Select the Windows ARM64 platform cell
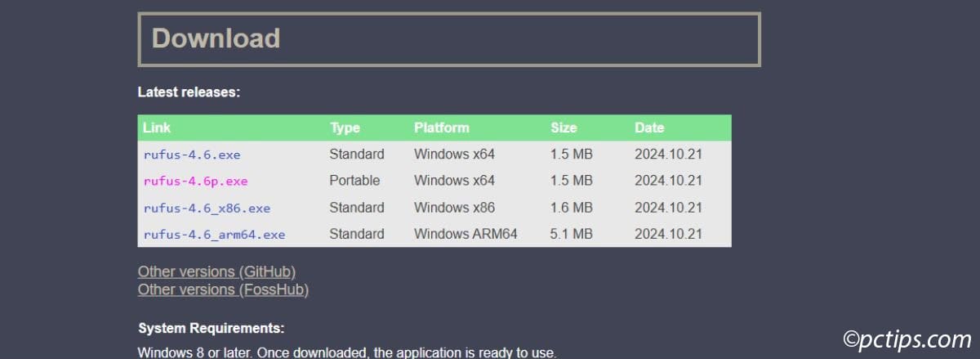Viewport: 980px width, 359px height. click(465, 234)
